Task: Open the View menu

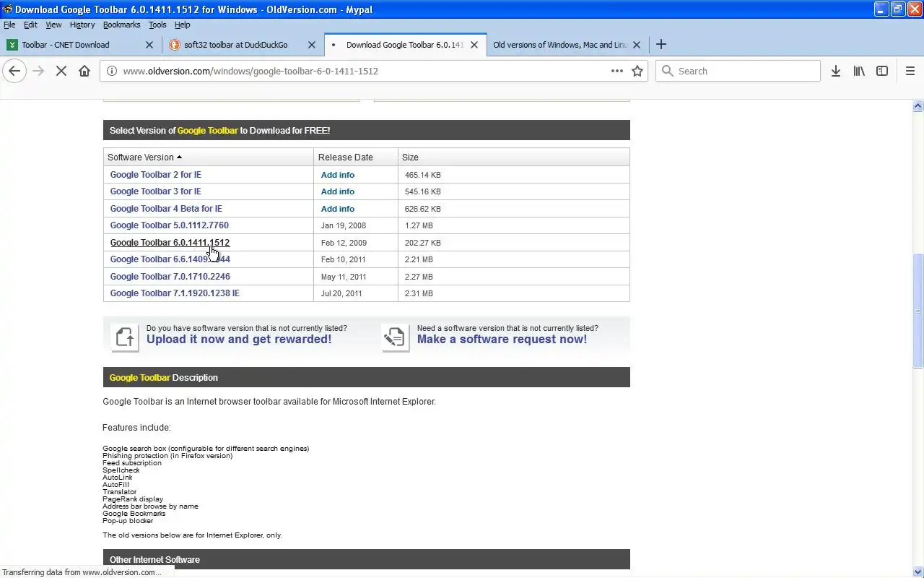Action: pos(53,25)
